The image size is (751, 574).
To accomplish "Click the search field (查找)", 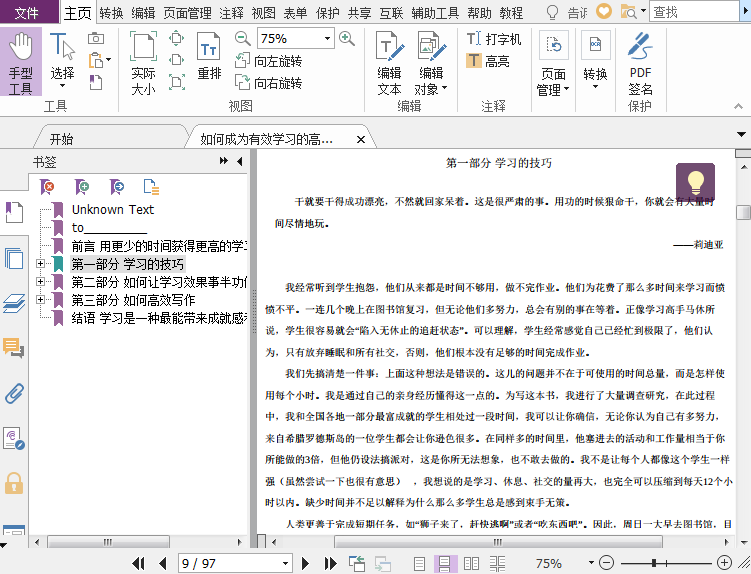I will (694, 11).
